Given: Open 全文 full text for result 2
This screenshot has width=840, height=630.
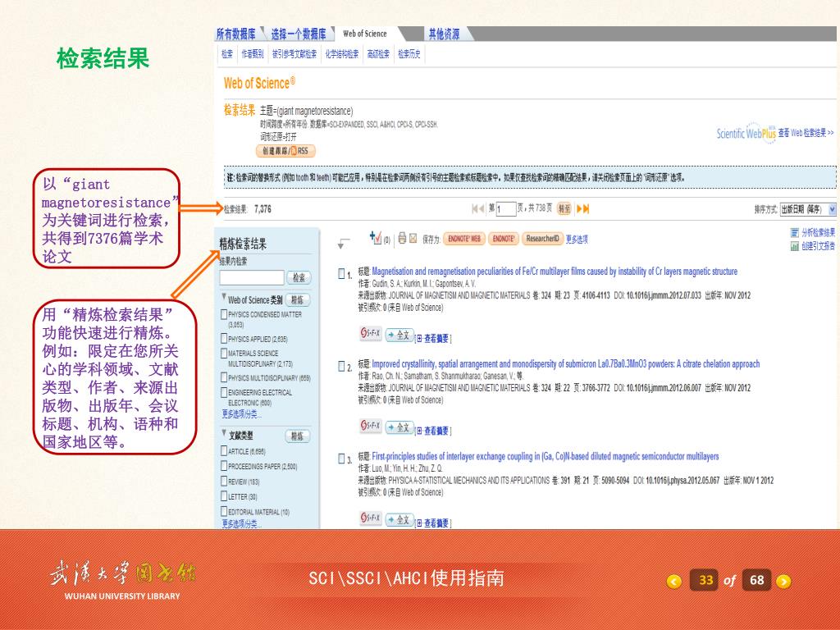Looking at the screenshot, I should (399, 427).
